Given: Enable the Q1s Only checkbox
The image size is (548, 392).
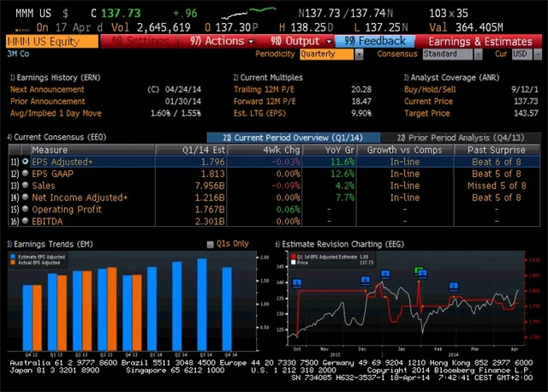Looking at the screenshot, I should (211, 244).
